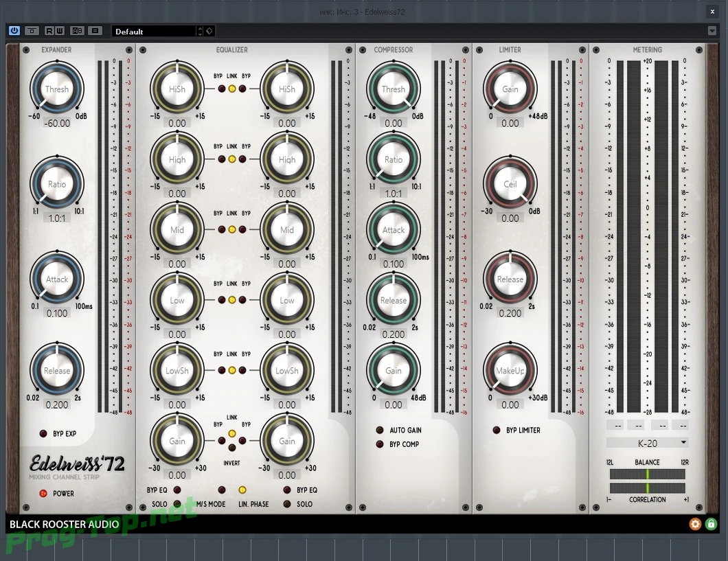Click the left HiSh EQ knob
This screenshot has width=728, height=561.
click(x=177, y=89)
